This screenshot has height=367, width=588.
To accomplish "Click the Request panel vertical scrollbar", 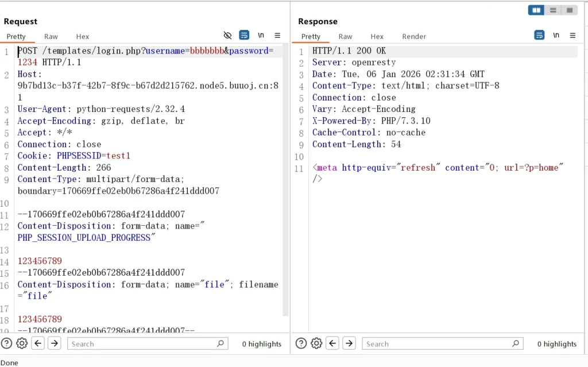I will [285, 172].
